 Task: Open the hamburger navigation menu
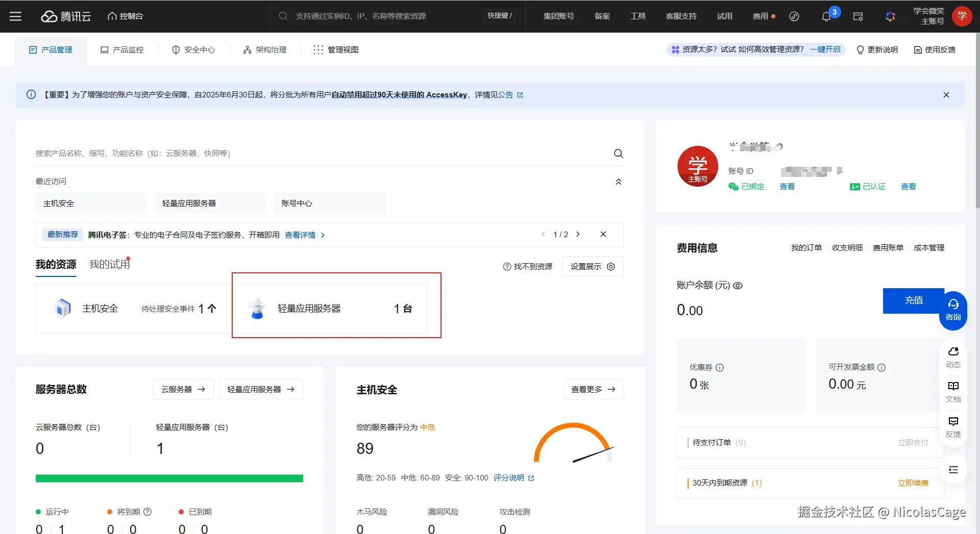[x=16, y=16]
